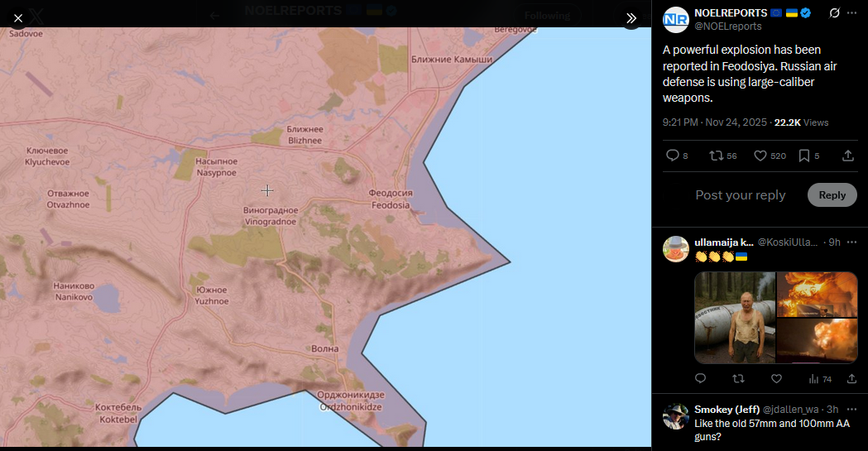Close the image viewer with the X button
Viewport: 868px width, 451px height.
tap(18, 18)
